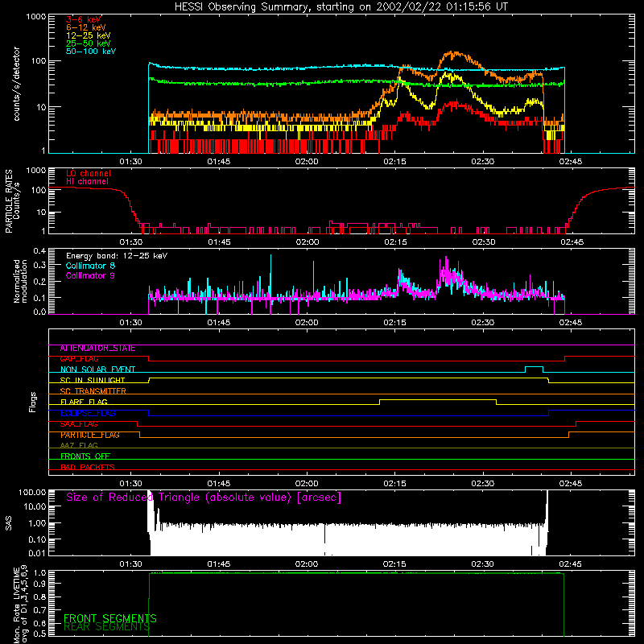Click the counts/s/detector axis label

(16, 84)
